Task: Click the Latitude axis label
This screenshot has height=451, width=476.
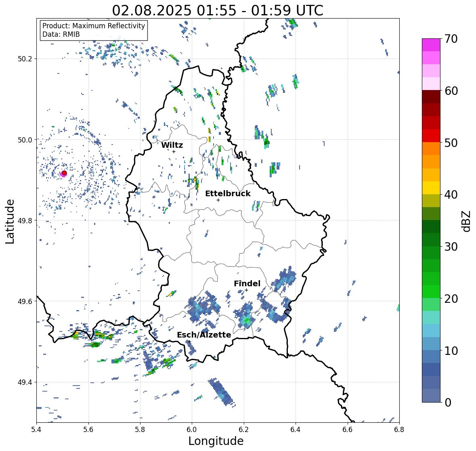Action: coord(10,221)
